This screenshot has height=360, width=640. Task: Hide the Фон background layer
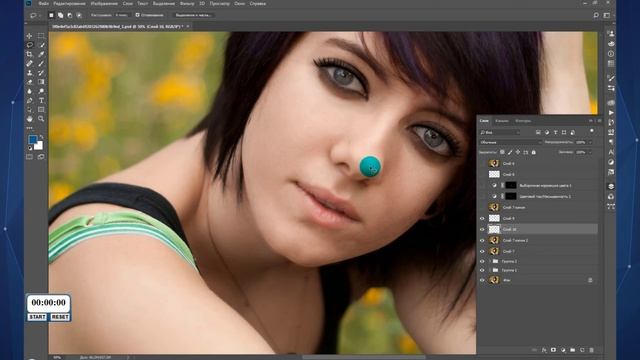(482, 280)
